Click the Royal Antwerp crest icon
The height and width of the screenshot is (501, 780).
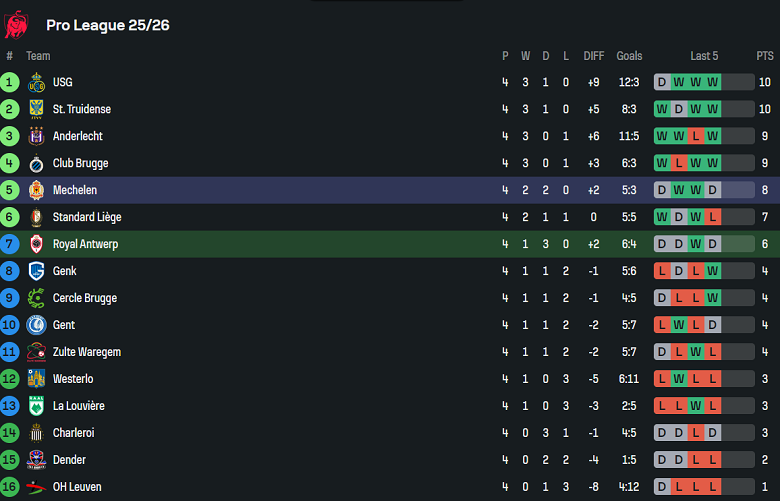coord(37,244)
